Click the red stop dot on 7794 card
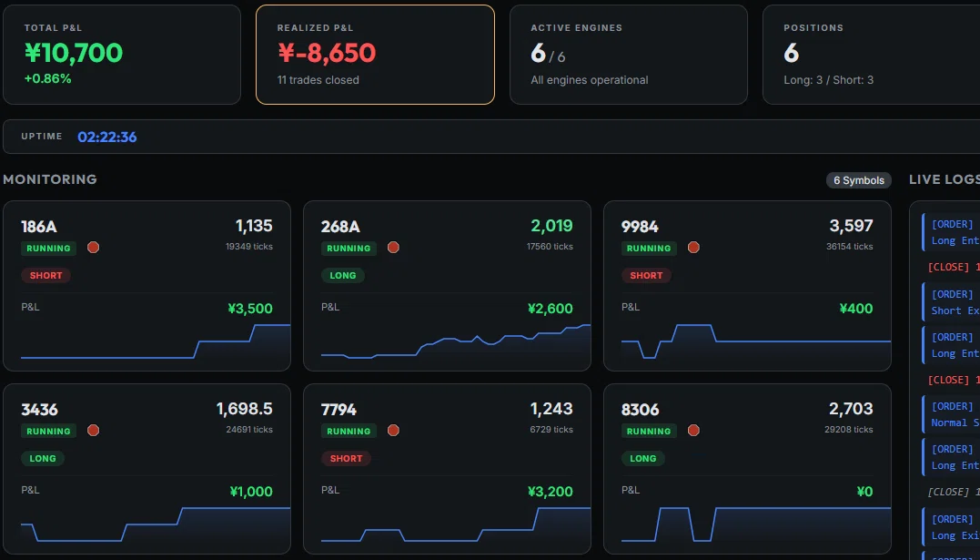This screenshot has width=980, height=560. pyautogui.click(x=393, y=430)
